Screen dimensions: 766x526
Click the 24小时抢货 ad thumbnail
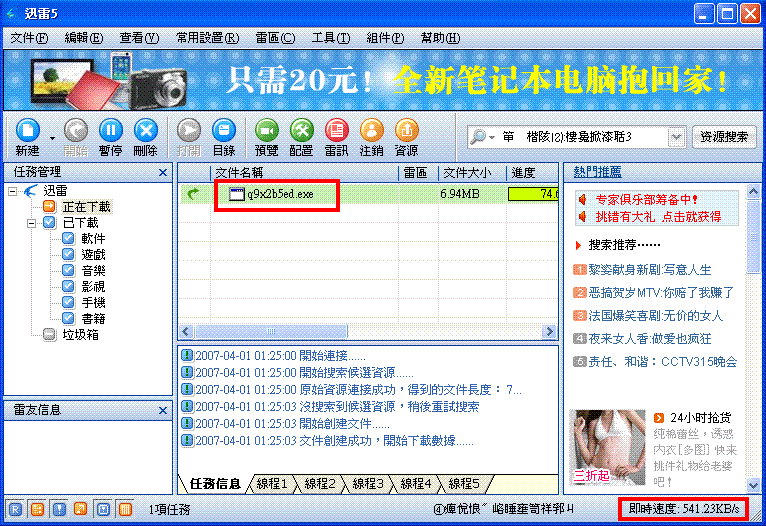pos(607,447)
